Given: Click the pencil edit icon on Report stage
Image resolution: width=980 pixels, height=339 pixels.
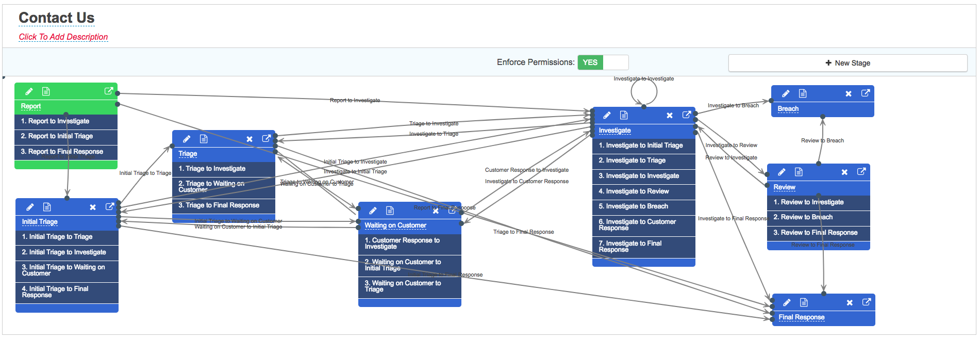Looking at the screenshot, I should point(29,91).
